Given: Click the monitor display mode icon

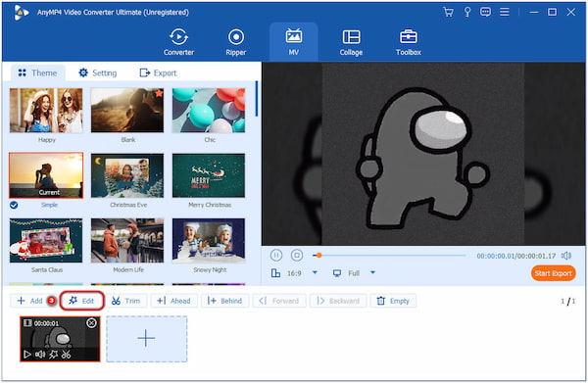Looking at the screenshot, I should coord(337,273).
